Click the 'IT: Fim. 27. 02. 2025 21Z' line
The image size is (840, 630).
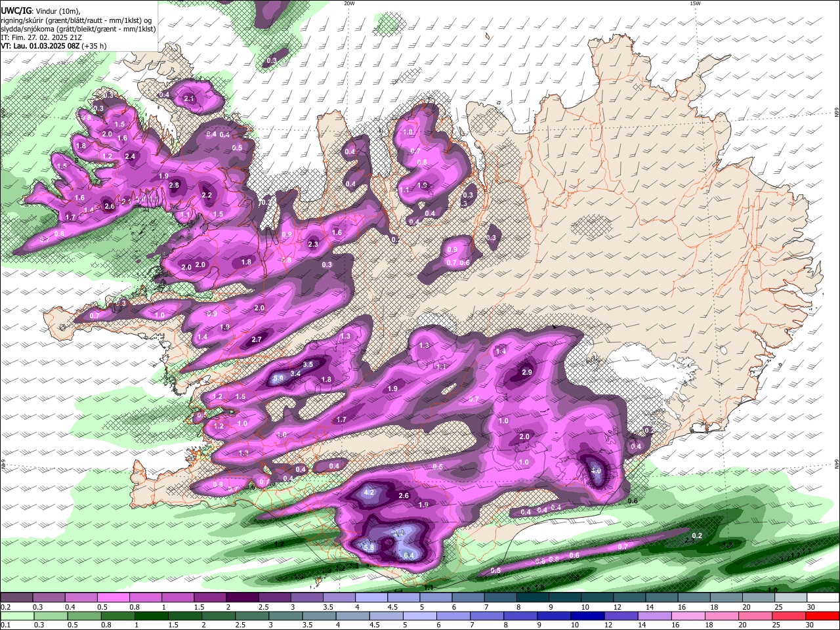click(x=41, y=38)
